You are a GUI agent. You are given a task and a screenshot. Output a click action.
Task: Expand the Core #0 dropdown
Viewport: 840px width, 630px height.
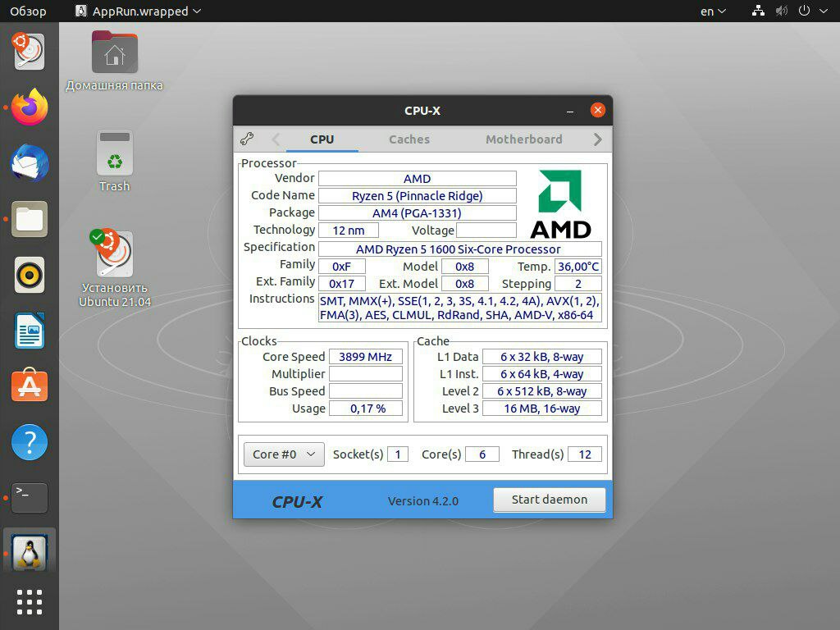tap(284, 454)
